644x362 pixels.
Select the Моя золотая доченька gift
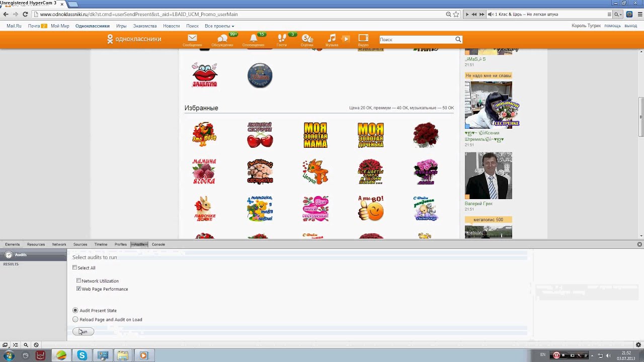[370, 135]
